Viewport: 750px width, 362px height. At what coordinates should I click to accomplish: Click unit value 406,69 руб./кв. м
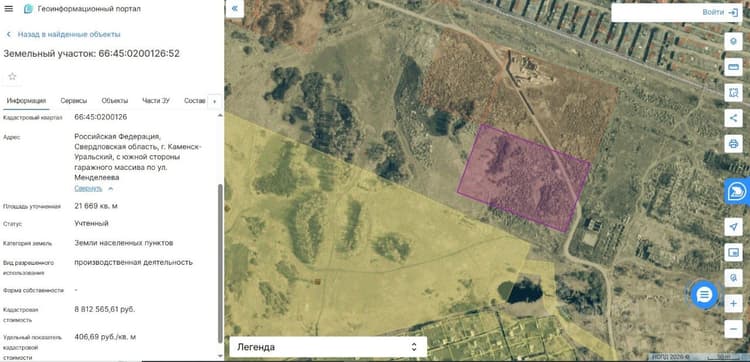click(x=105, y=337)
